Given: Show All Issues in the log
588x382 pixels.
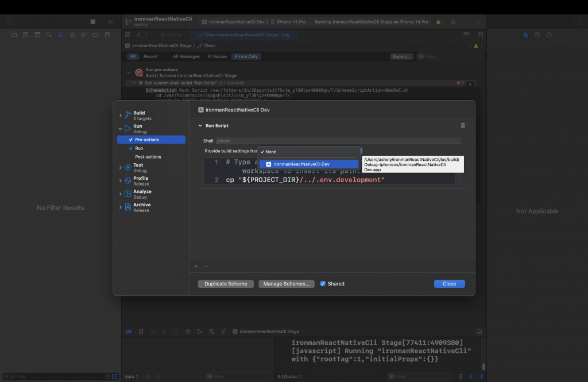Looking at the screenshot, I should 217,57.
